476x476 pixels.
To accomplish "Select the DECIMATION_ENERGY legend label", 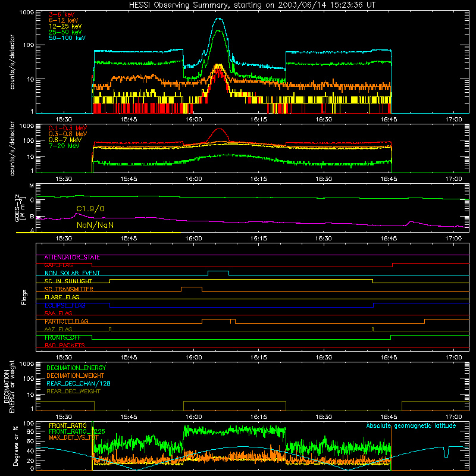I will tap(76, 368).
